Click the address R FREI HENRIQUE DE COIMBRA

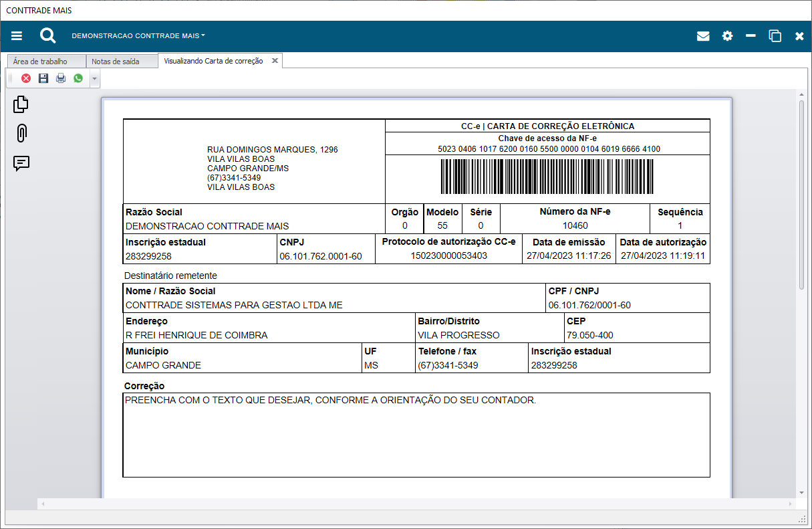click(196, 335)
